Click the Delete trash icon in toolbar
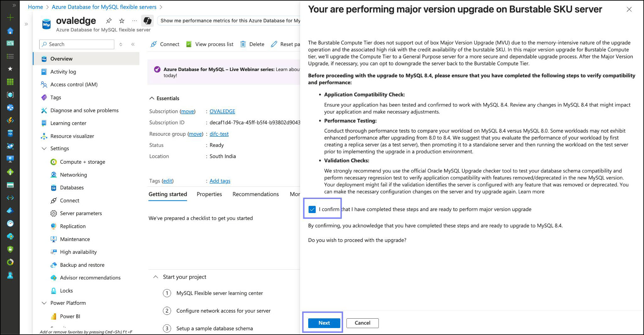Image resolution: width=644 pixels, height=335 pixels. (x=243, y=44)
